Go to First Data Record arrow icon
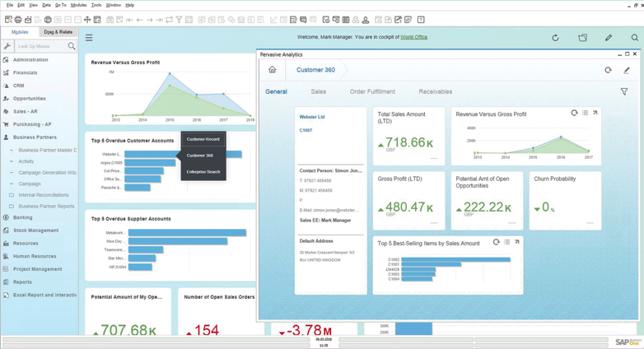The image size is (644, 349). [130, 19]
